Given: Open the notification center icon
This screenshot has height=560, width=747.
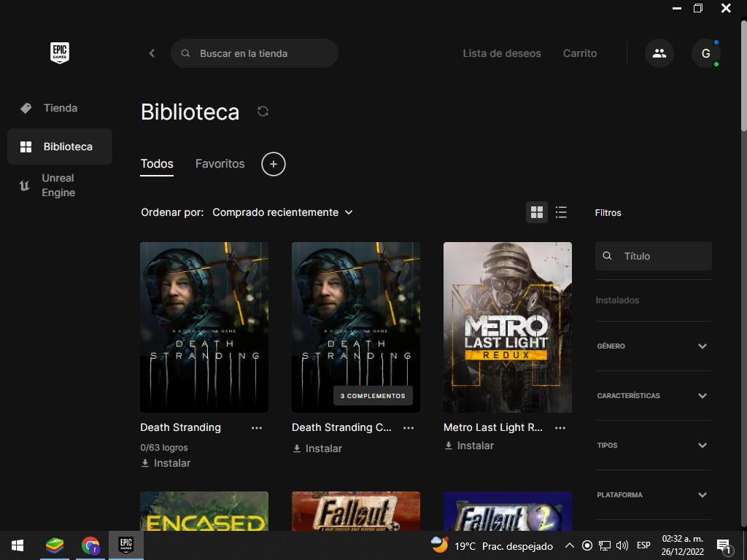Looking at the screenshot, I should tap(724, 545).
